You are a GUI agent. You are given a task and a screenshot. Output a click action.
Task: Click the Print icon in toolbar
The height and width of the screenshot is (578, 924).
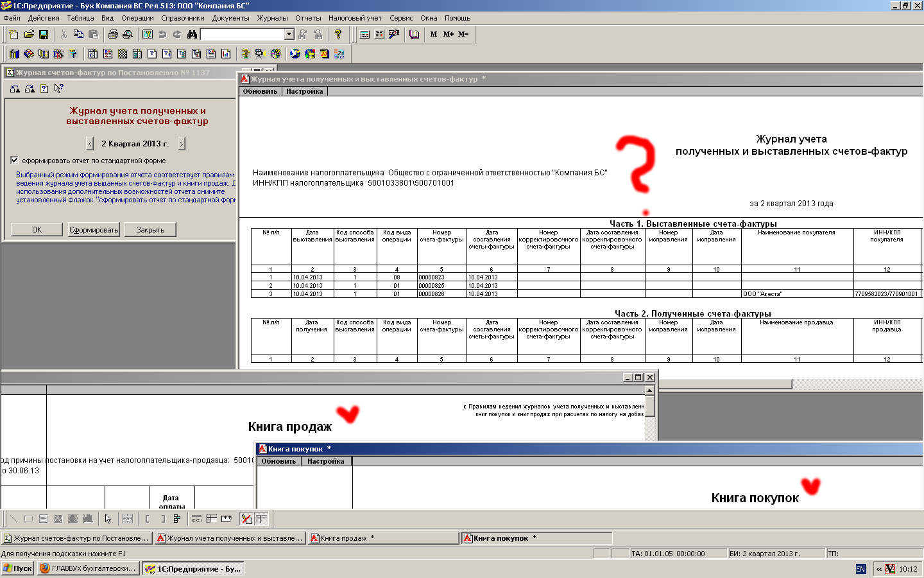tap(113, 34)
